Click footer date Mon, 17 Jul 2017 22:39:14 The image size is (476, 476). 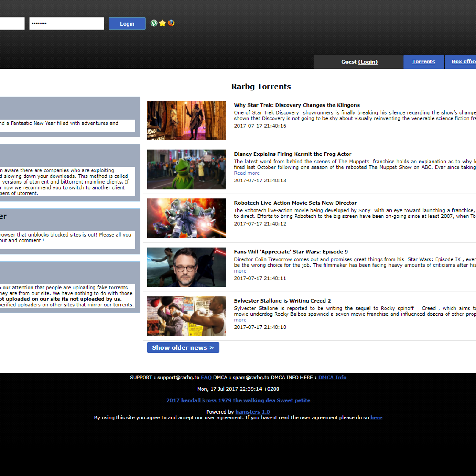[x=238, y=389]
